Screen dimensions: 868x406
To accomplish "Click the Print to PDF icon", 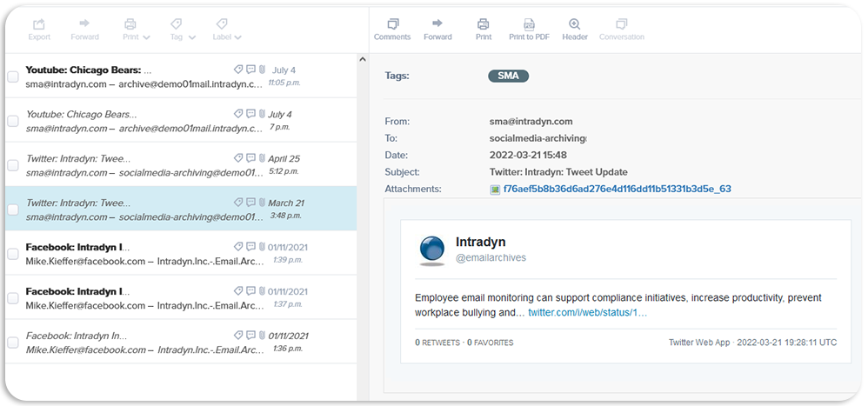I will (528, 24).
